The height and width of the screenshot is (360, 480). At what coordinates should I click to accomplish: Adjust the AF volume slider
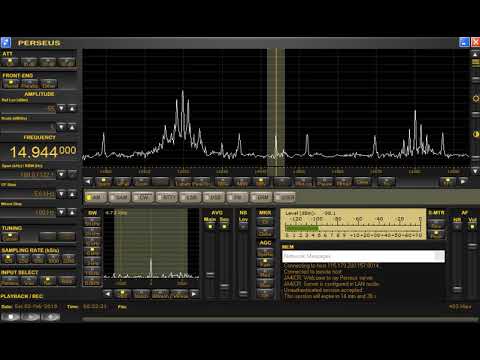(472, 246)
